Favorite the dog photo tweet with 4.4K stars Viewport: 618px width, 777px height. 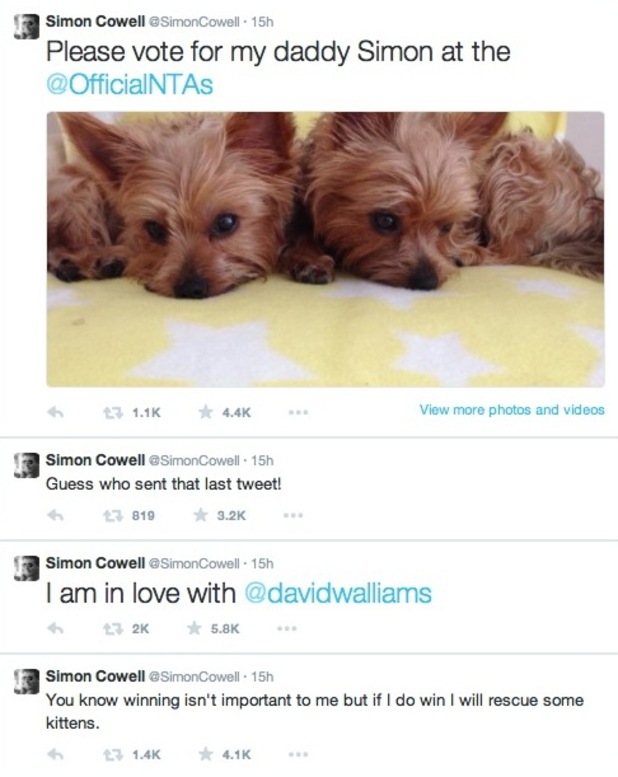pos(205,412)
